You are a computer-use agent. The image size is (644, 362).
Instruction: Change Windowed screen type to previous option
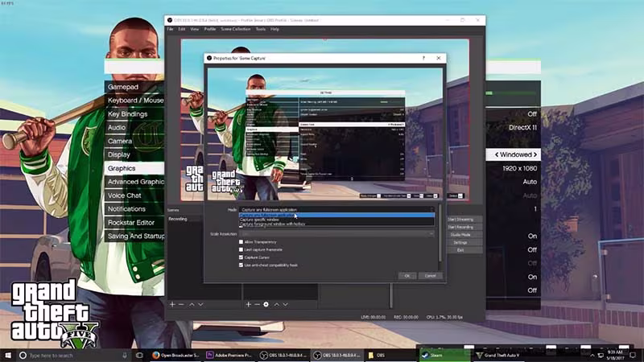[497, 154]
